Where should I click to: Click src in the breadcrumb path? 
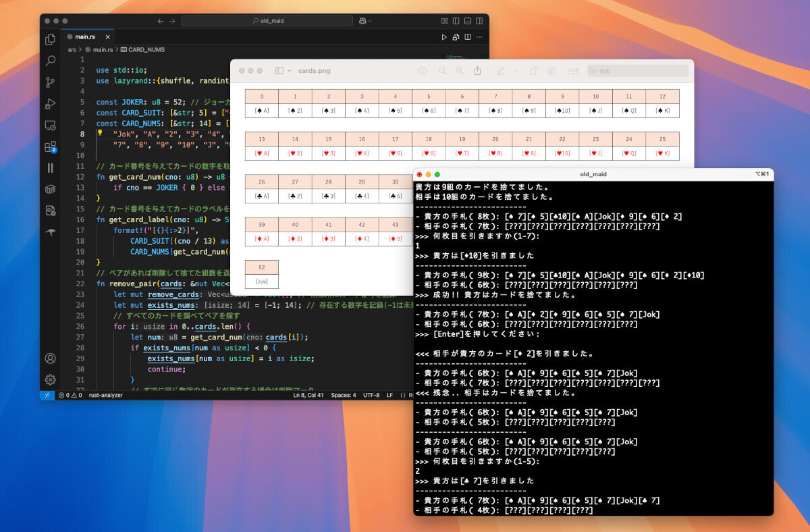click(72, 50)
